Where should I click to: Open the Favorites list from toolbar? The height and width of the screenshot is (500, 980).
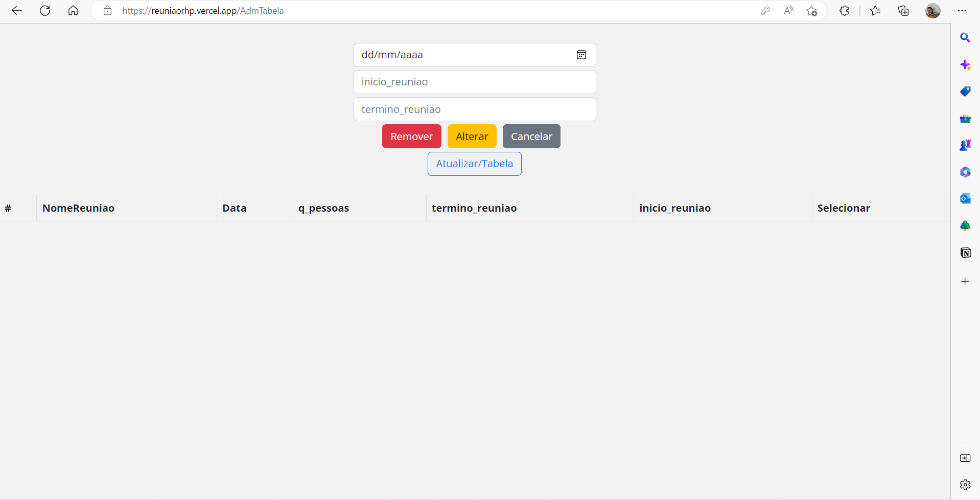coord(875,10)
